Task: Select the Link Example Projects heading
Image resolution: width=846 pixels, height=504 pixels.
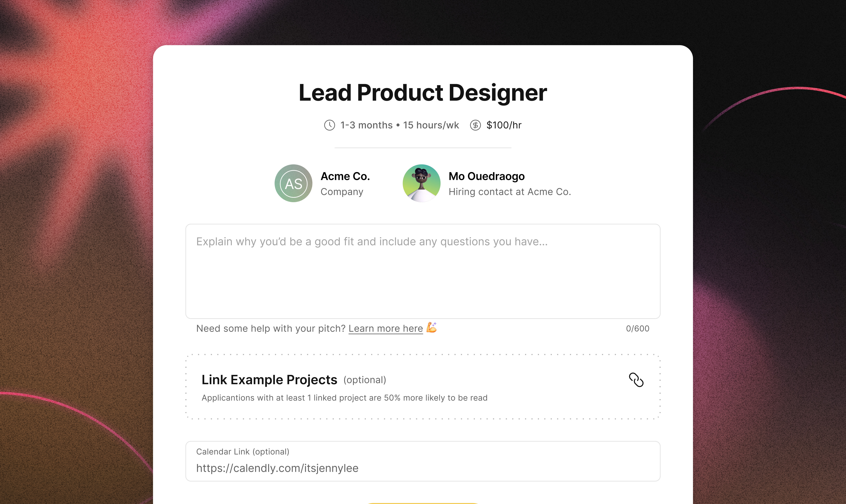Action: click(x=269, y=380)
